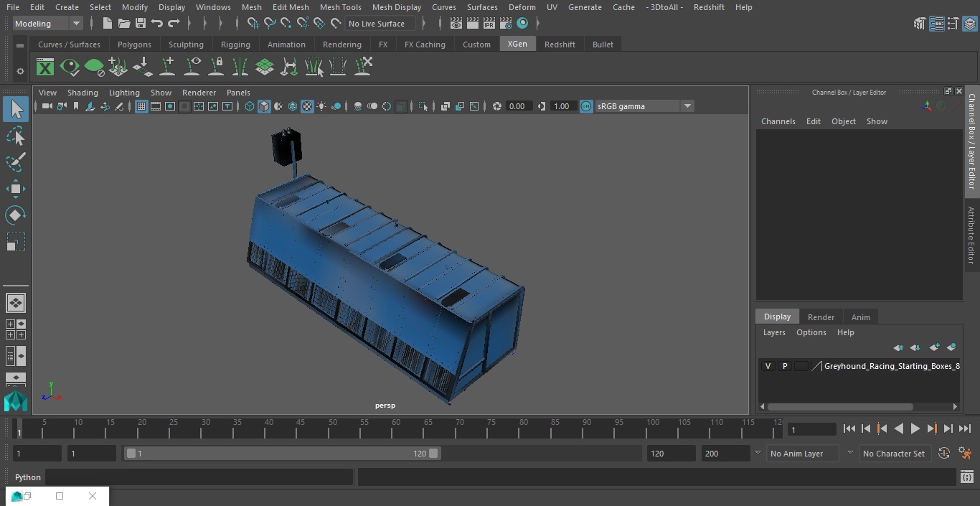This screenshot has height=506, width=980.
Task: Toggle color management ON button
Action: (586, 106)
